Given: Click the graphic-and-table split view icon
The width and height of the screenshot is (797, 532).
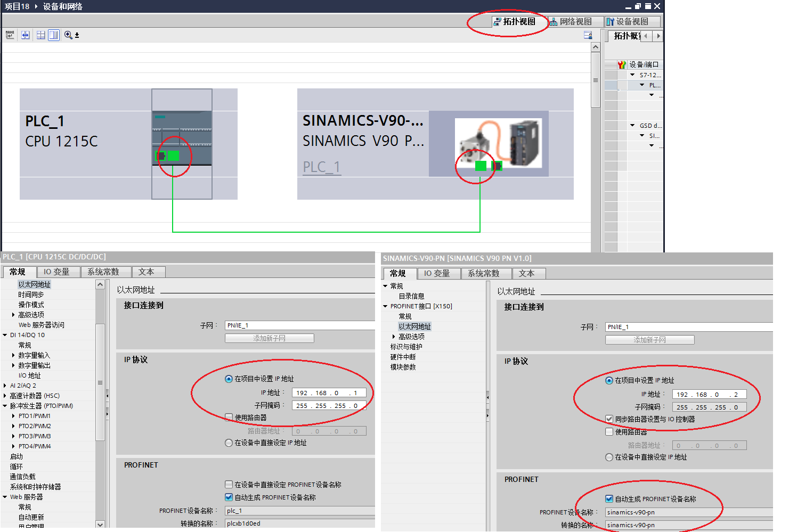Looking at the screenshot, I should click(53, 35).
